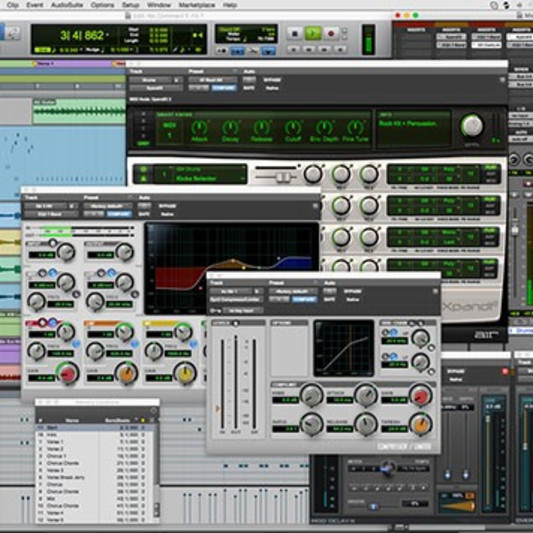The height and width of the screenshot is (533, 533).
Task: Open the preset dropdown in Xpand window
Action: 213,80
